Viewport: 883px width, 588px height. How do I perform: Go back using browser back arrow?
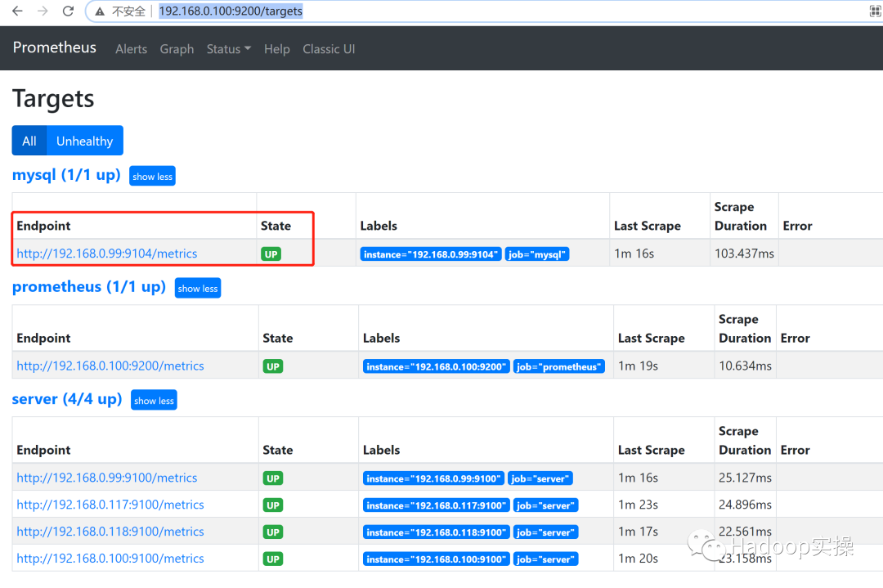point(17,11)
